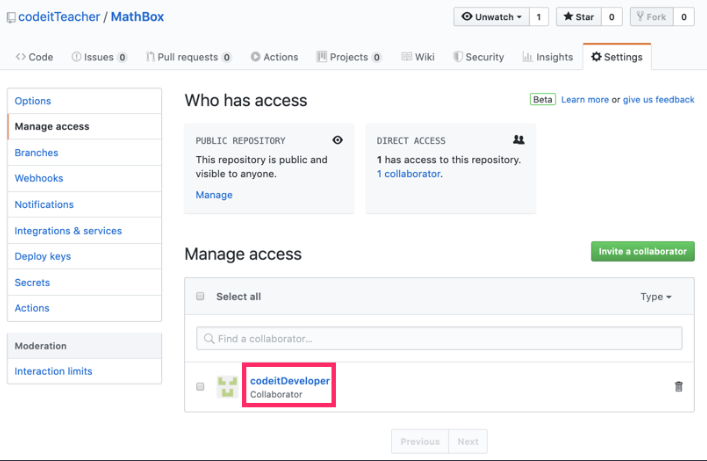Switch to the Pull requests tab
This screenshot has height=461, width=707.
[188, 57]
